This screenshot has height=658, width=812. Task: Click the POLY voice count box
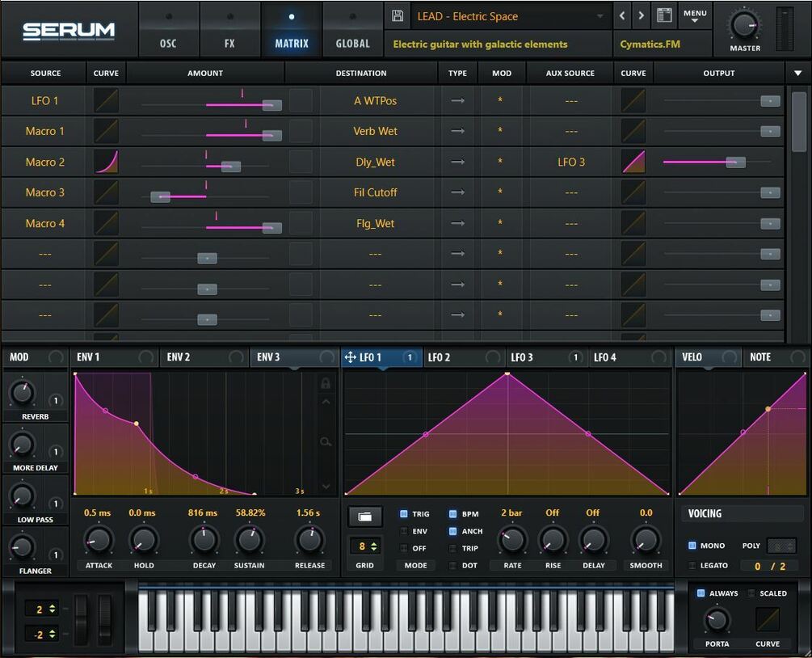tap(781, 546)
